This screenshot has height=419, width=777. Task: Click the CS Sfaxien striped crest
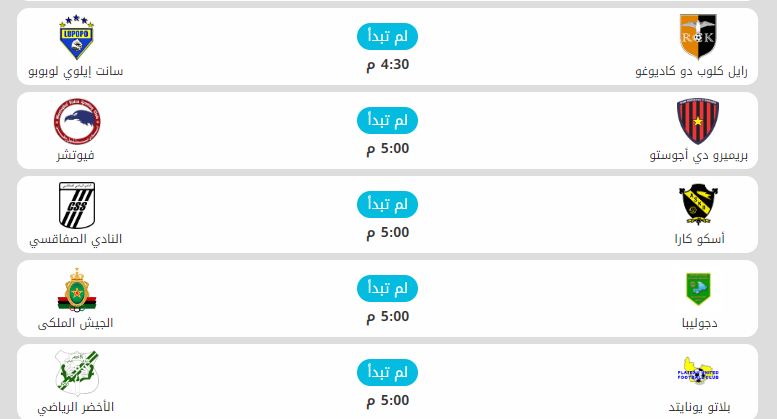click(x=76, y=205)
